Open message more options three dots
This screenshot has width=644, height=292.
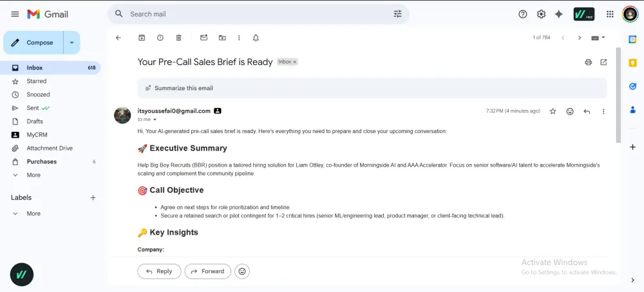pyautogui.click(x=603, y=111)
